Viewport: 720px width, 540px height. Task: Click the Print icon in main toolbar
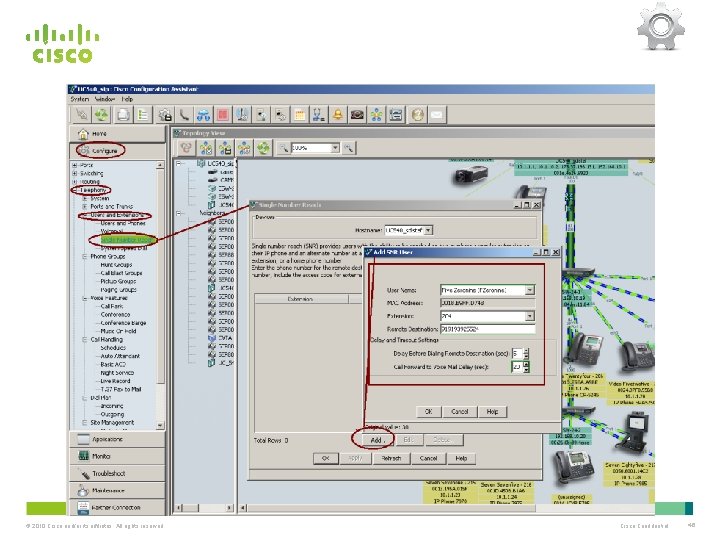[123, 114]
